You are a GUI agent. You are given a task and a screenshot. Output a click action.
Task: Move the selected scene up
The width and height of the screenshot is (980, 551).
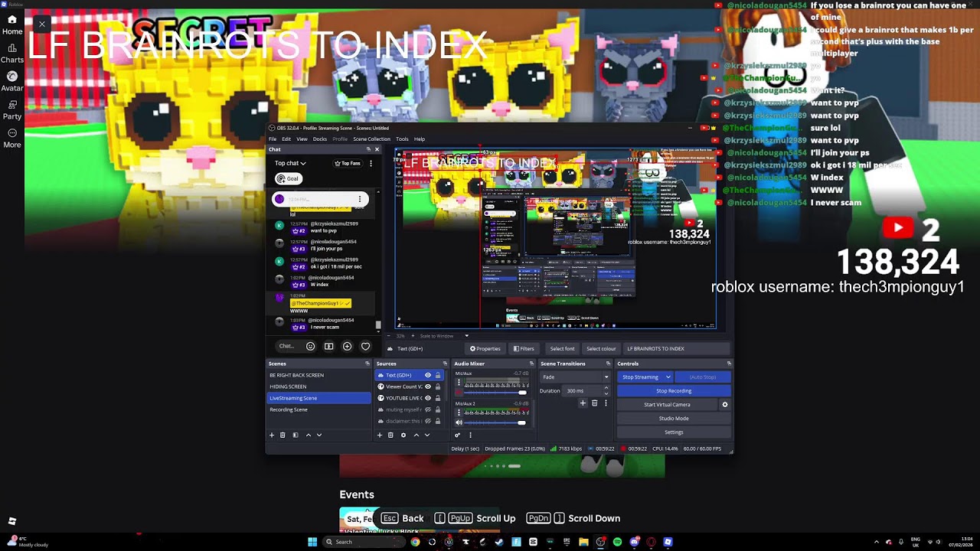(x=309, y=435)
